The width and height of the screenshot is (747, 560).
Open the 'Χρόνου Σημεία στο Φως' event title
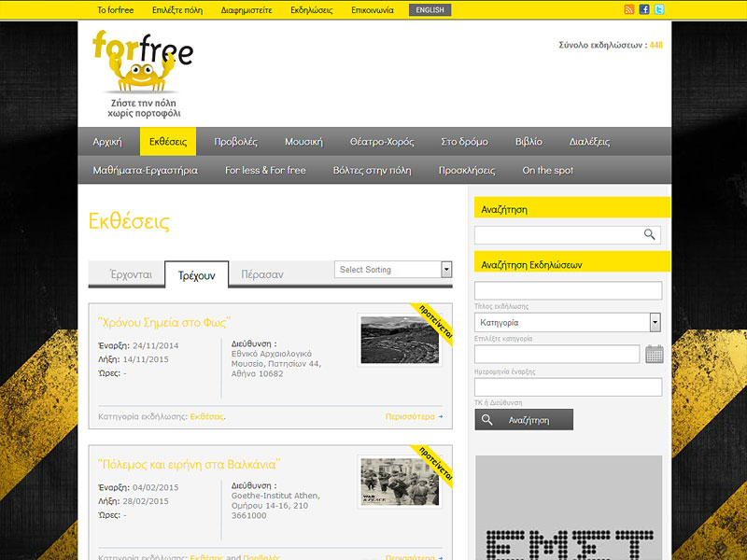[164, 322]
